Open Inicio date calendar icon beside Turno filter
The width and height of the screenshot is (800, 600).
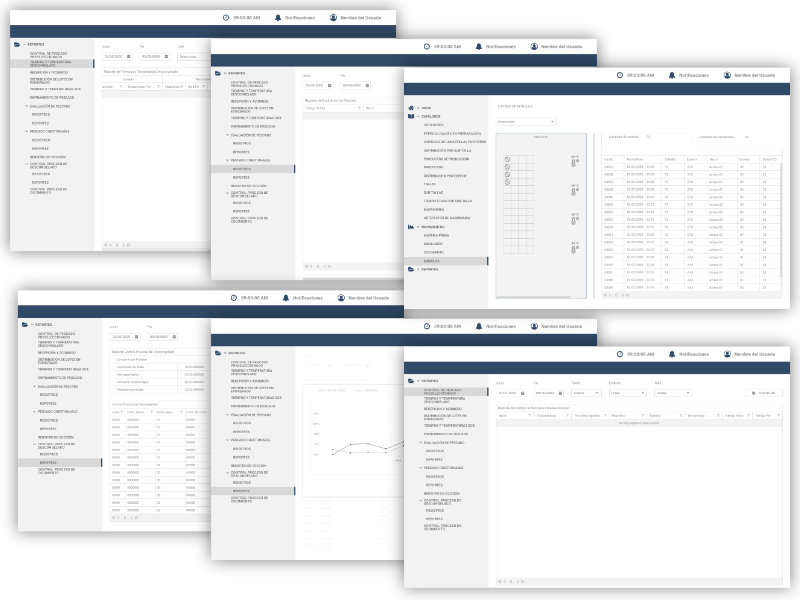click(x=523, y=393)
